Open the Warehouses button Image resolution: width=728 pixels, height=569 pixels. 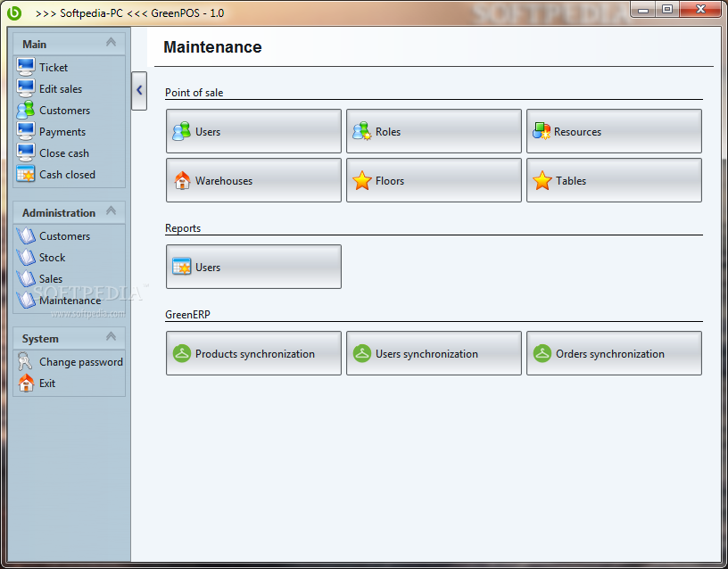253,180
